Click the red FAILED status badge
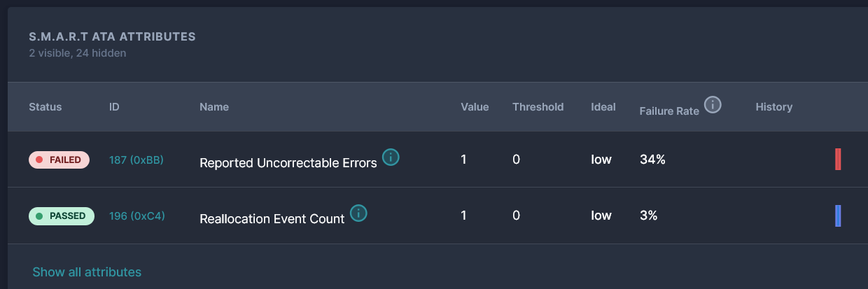The image size is (868, 289). [x=59, y=160]
